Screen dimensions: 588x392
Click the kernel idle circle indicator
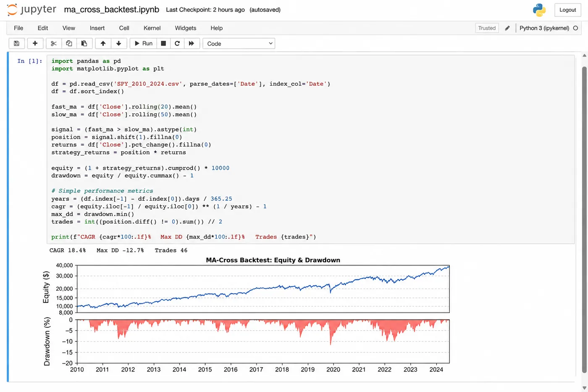575,28
